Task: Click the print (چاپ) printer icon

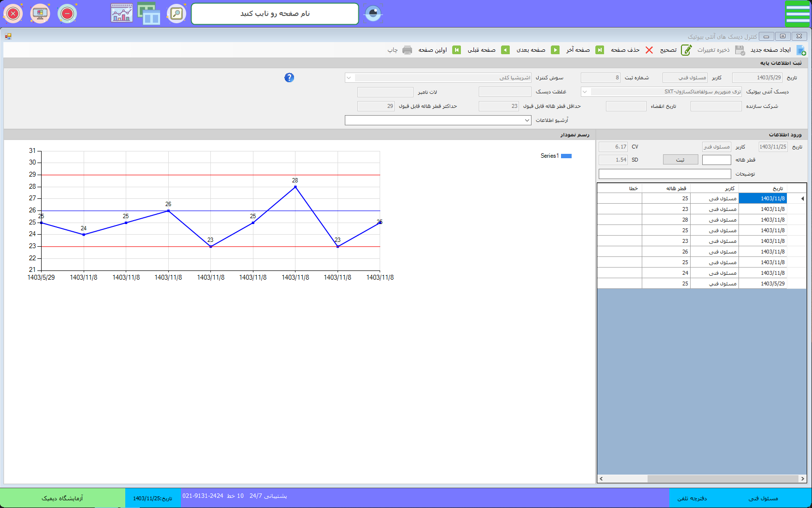Action: point(407,50)
